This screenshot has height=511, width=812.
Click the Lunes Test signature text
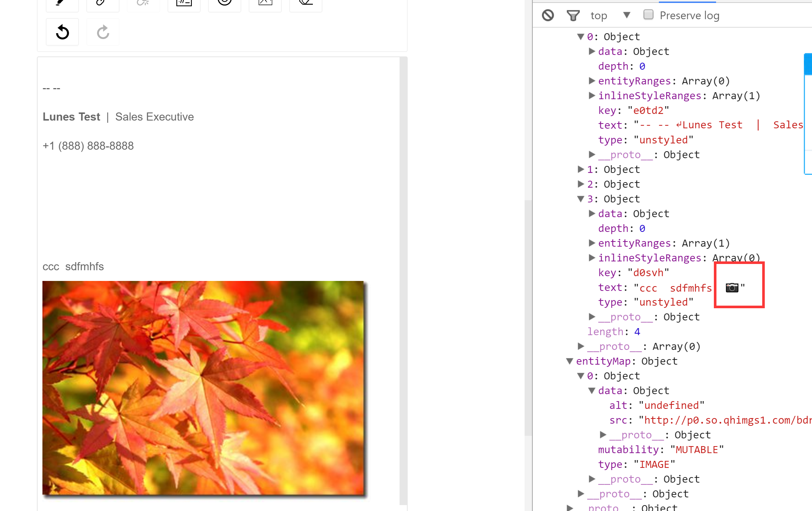(71, 117)
